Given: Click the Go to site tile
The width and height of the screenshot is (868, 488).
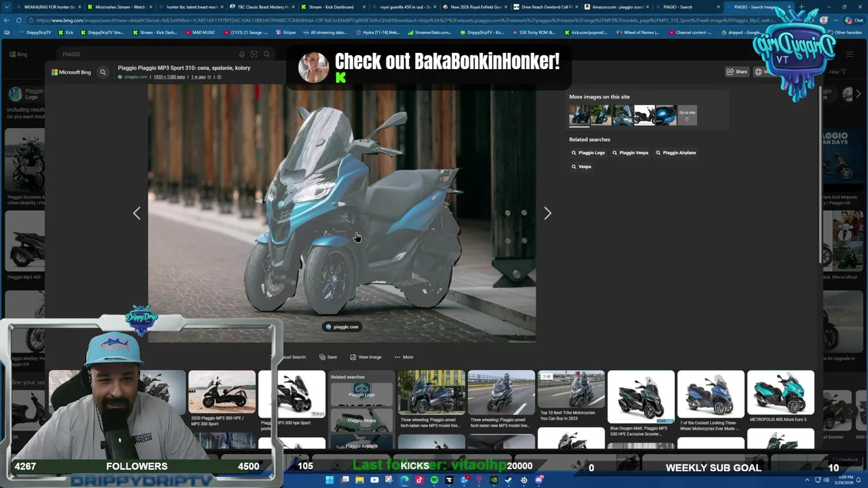Looking at the screenshot, I should [687, 115].
